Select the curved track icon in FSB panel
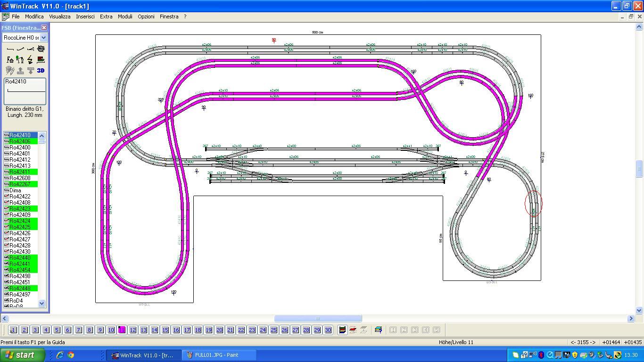This screenshot has height=362, width=644. 20,49
